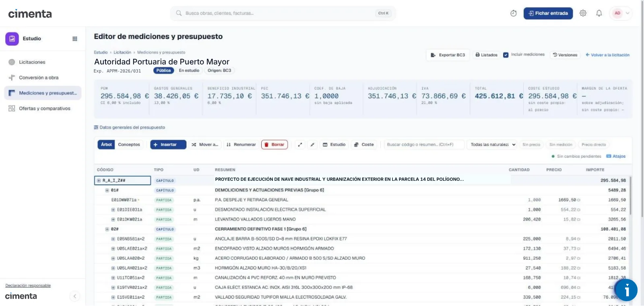Toggle the Incluir mediciones checkbox
644x306 pixels.
point(506,55)
